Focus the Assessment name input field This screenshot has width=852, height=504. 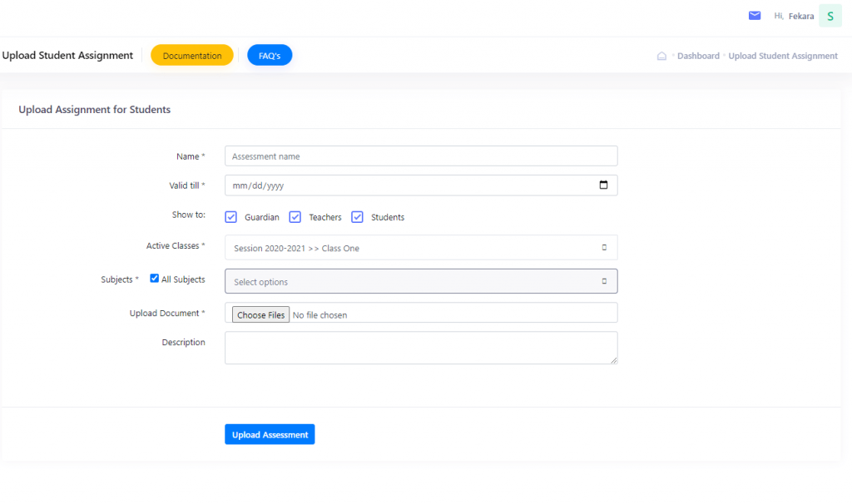[x=421, y=156]
